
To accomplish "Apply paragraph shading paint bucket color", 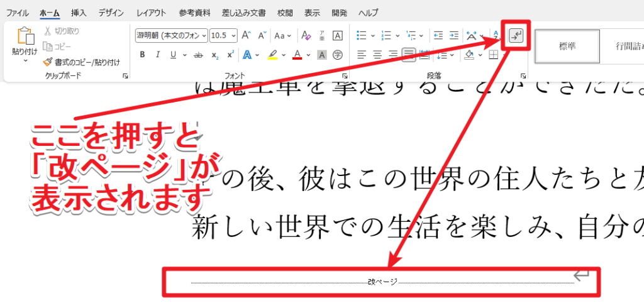I will 469,55.
